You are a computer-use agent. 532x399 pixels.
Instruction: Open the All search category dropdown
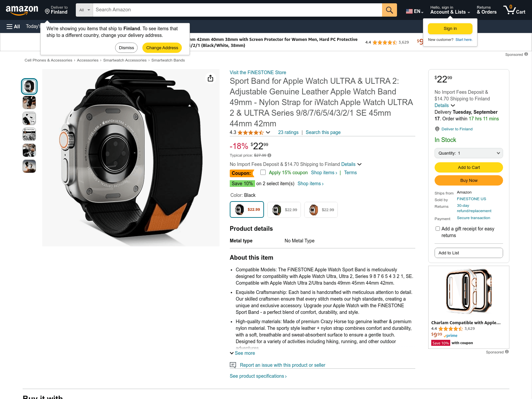coord(84,10)
